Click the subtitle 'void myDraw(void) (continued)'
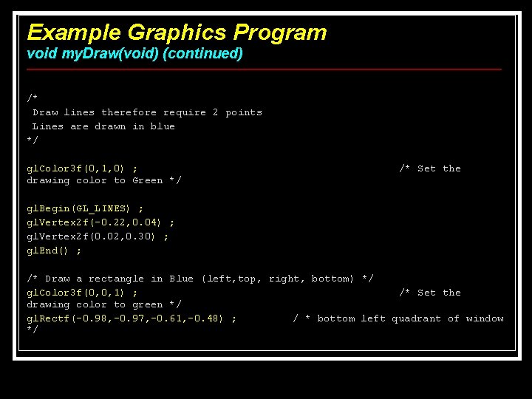The image size is (532, 399). click(x=134, y=54)
